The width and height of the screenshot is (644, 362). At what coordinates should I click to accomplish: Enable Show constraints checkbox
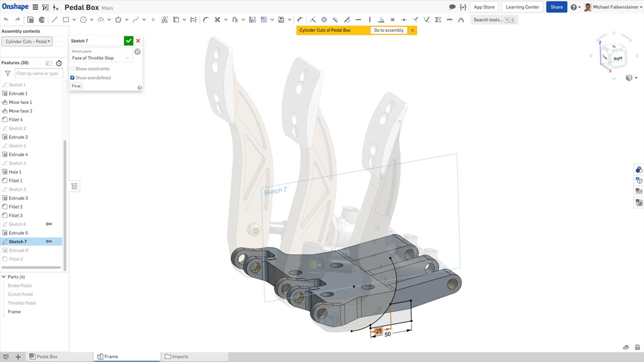pos(72,69)
